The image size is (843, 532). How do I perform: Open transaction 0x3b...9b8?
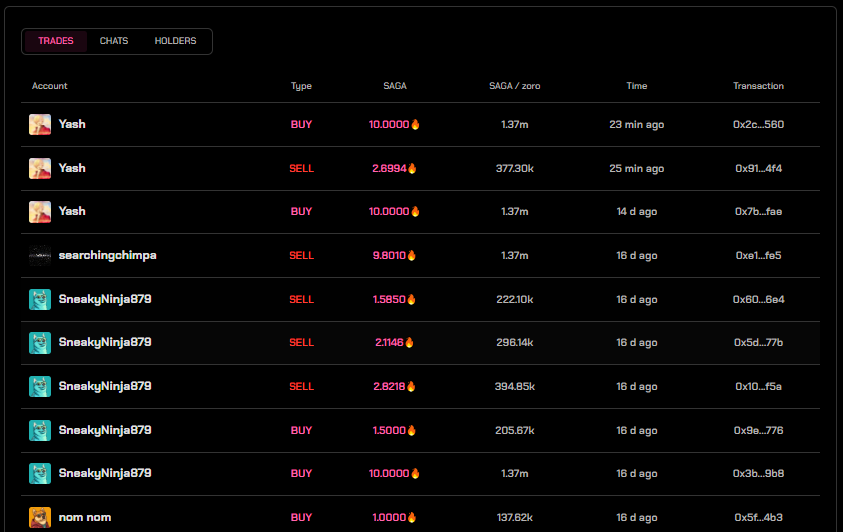pyautogui.click(x=758, y=473)
